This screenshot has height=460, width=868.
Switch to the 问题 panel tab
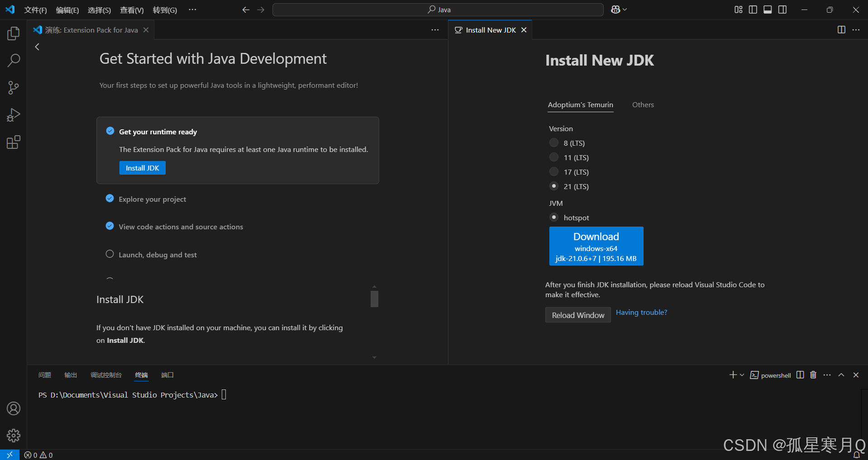(x=45, y=375)
